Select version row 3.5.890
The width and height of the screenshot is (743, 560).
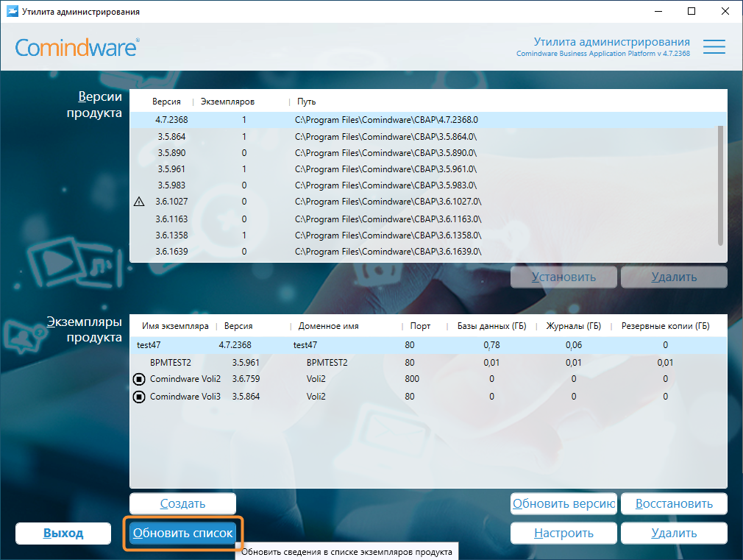[424, 152]
